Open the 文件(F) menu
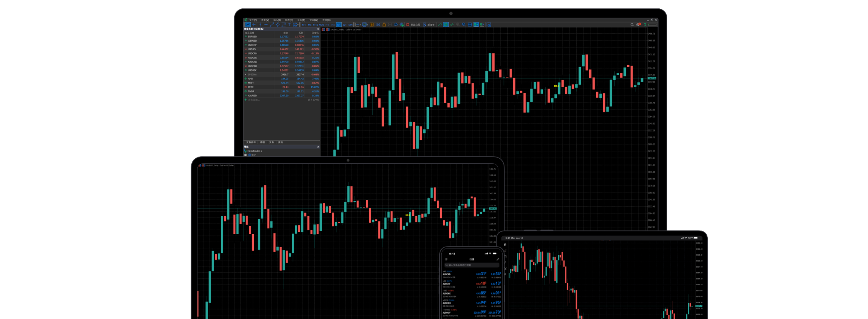Viewport: 868px width, 319px height. 253,20
